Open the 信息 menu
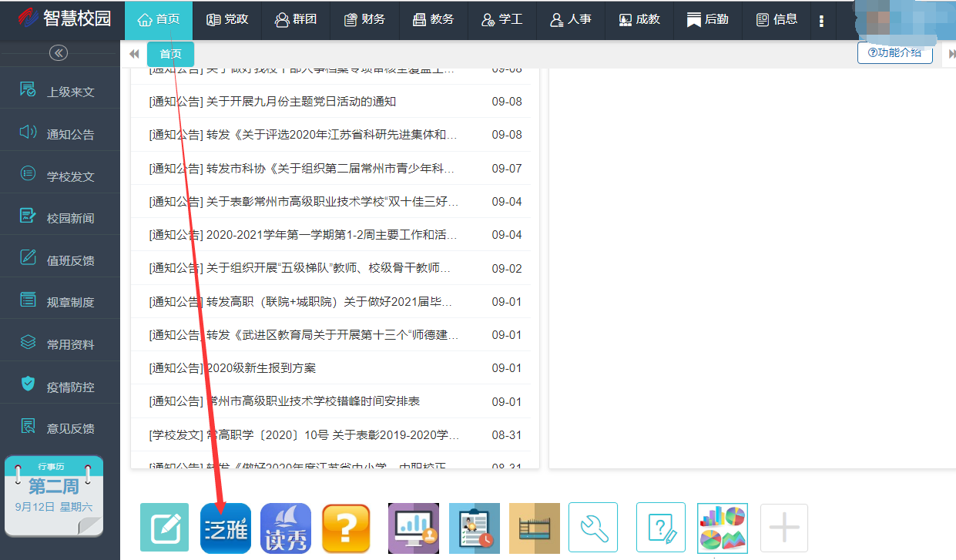Screen dimensions: 956x560 coord(777,20)
